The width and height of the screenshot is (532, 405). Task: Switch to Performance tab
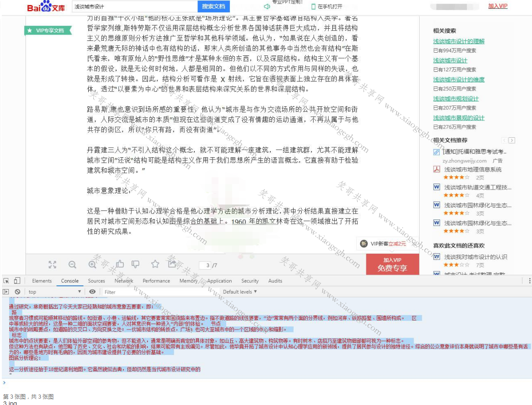pyautogui.click(x=156, y=280)
